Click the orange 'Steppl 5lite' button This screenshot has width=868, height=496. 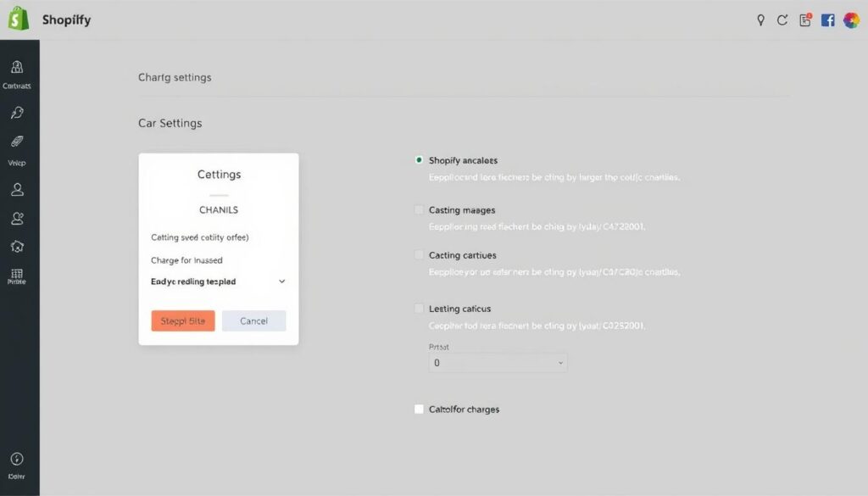point(183,320)
